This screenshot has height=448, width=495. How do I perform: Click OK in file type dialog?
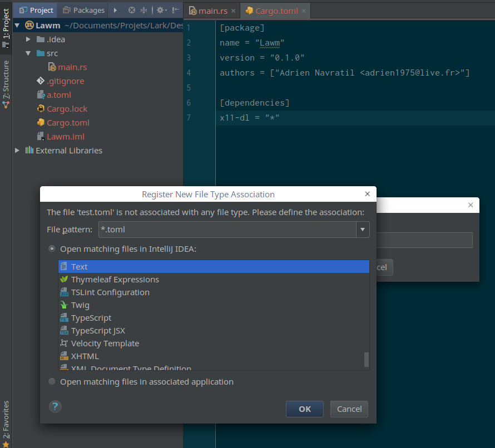pyautogui.click(x=305, y=409)
